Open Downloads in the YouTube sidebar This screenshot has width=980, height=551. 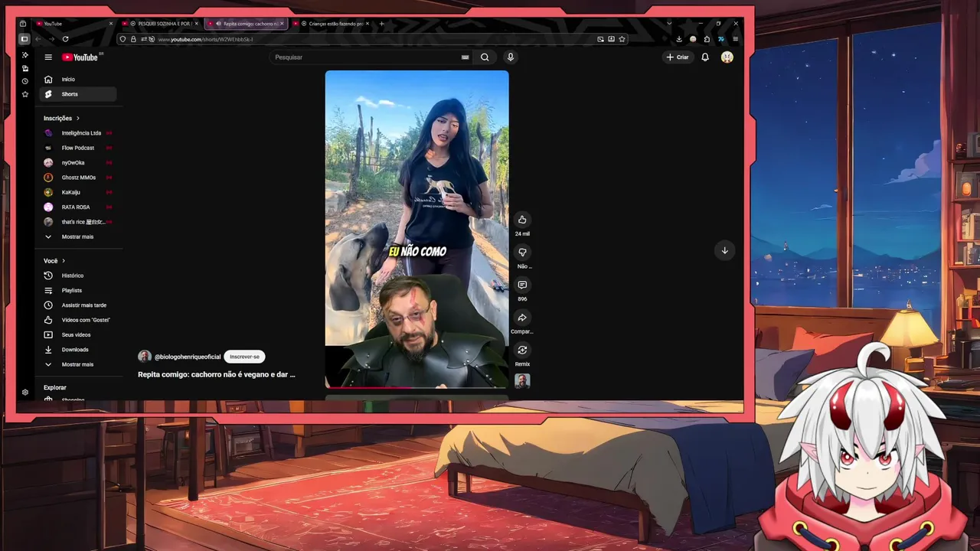[x=80, y=350]
